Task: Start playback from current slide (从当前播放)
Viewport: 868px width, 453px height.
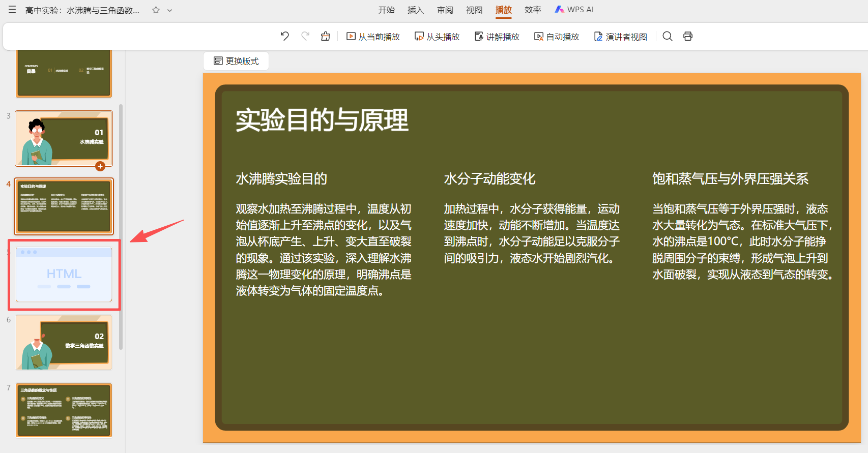Action: coord(373,37)
